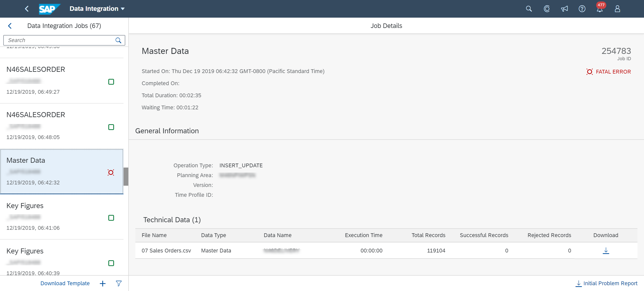Open the Data Integration app dropdown
This screenshot has height=291, width=644.
pos(97,8)
